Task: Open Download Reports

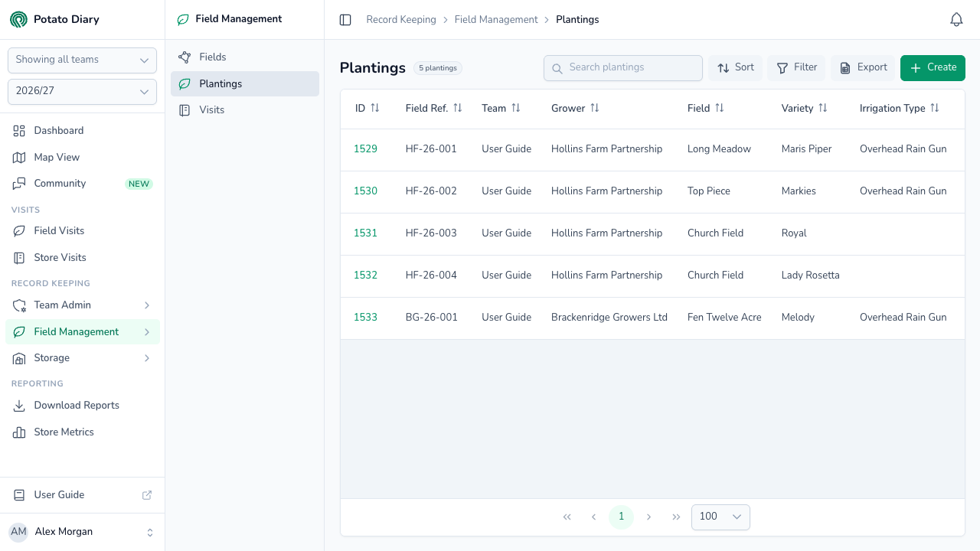Action: tap(82, 406)
